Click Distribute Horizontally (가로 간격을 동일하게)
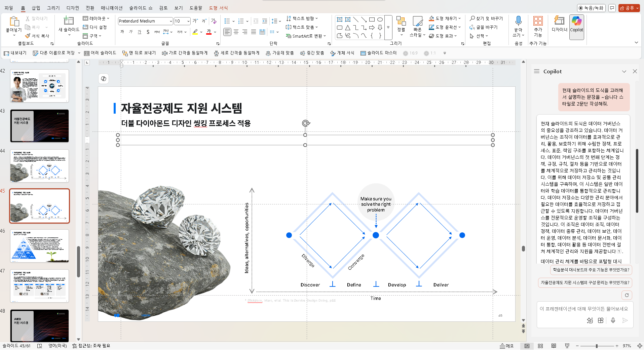 [185, 53]
